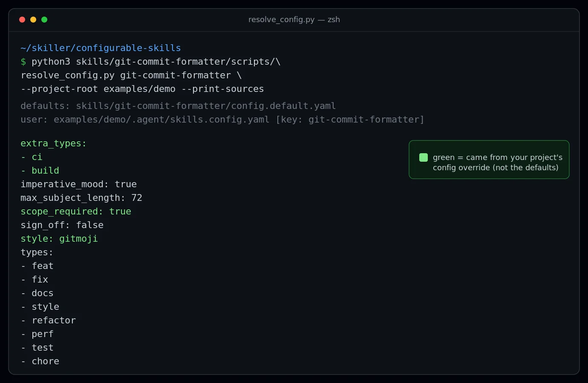Click the '--project-root examples/demo --print-sources' line
Viewport: 588px width, 383px height.
pos(142,89)
